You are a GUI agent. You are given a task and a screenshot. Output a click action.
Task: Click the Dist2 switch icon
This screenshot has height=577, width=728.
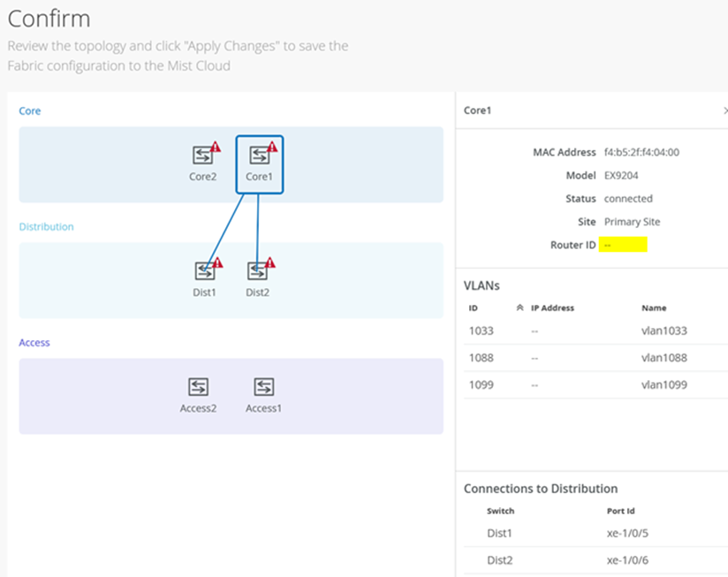tap(257, 270)
